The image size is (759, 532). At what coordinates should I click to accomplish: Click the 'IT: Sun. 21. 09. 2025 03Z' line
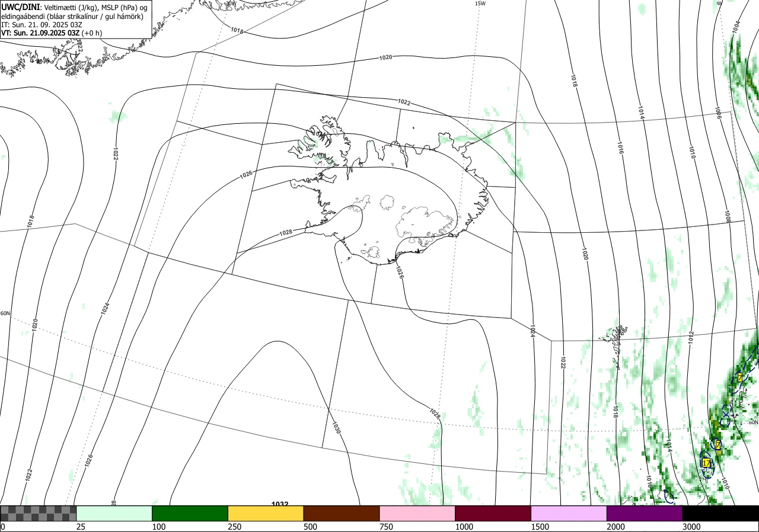point(40,25)
